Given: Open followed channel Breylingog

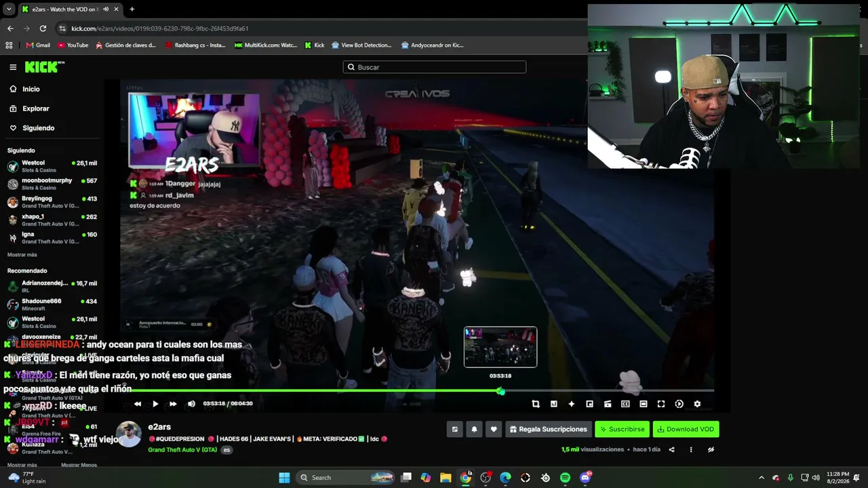Looking at the screenshot, I should (x=52, y=202).
